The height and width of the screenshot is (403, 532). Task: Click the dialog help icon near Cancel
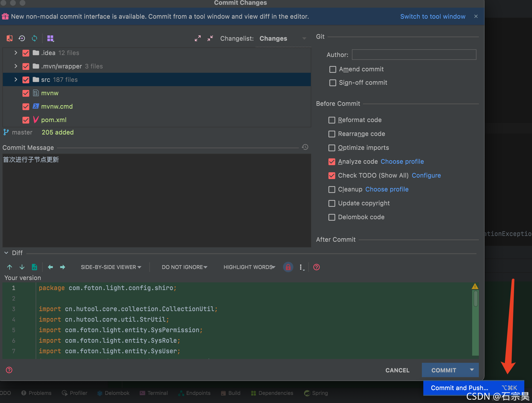point(9,370)
